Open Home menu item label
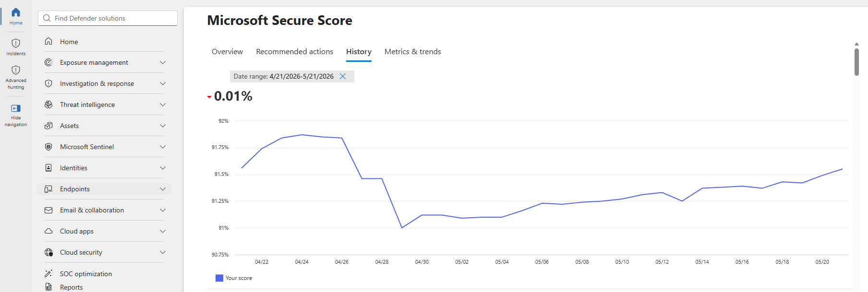 point(69,42)
